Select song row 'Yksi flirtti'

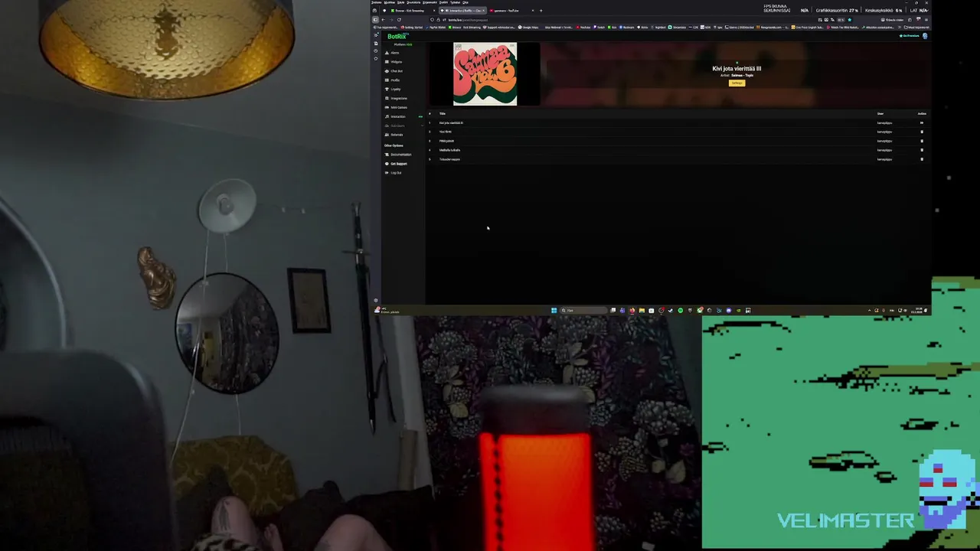pos(678,132)
